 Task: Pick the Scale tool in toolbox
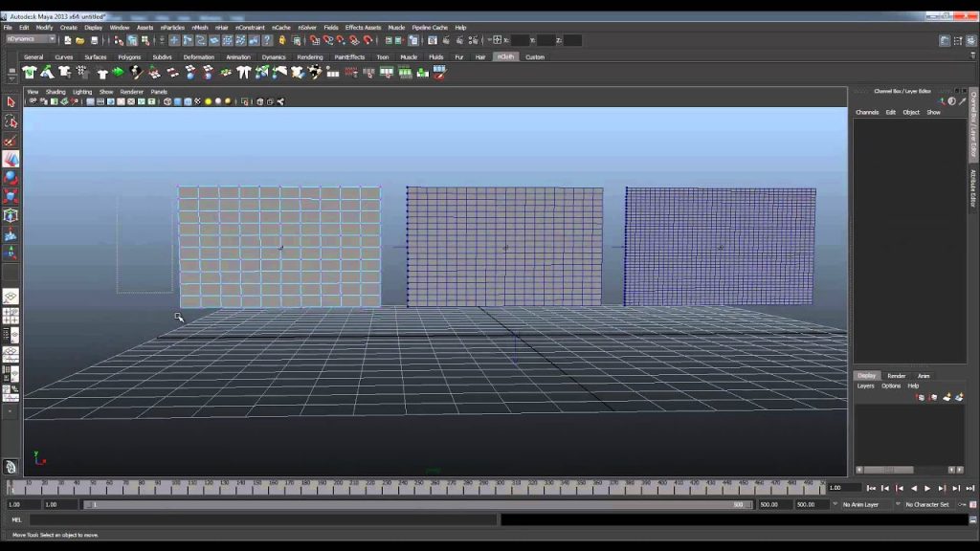tap(11, 197)
